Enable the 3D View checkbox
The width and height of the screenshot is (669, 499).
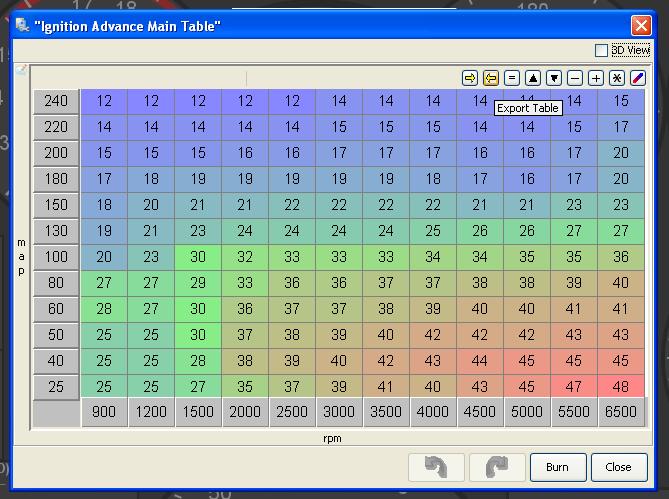[x=601, y=50]
